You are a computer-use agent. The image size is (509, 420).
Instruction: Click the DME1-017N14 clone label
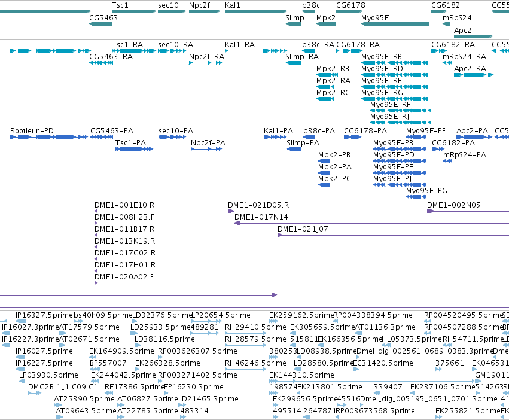point(261,217)
